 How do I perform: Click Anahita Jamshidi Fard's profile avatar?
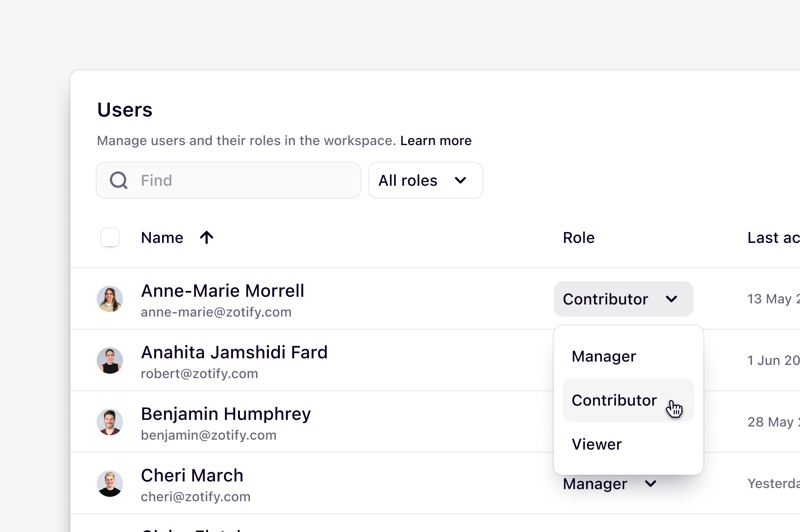click(x=110, y=361)
